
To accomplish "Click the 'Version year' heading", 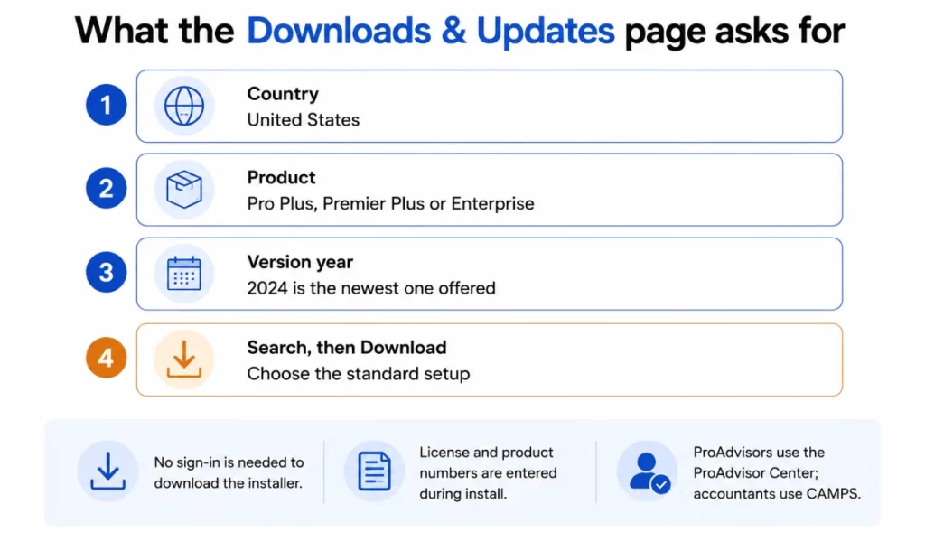I will [300, 262].
